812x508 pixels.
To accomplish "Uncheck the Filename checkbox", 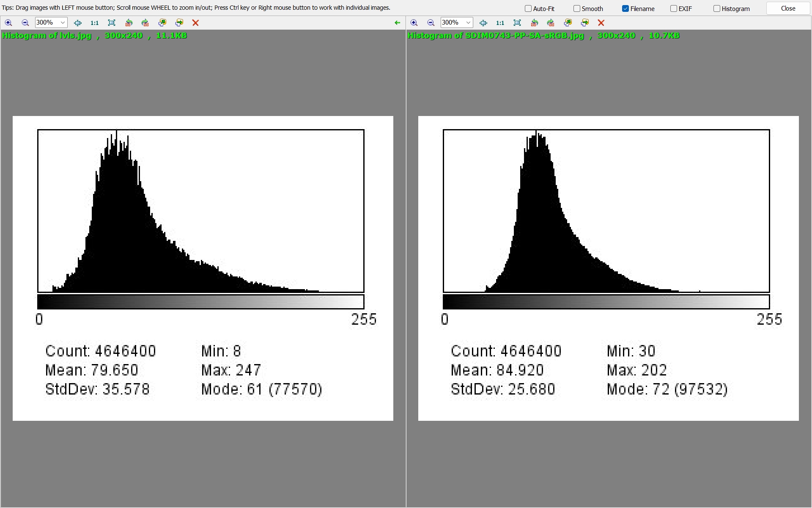I will pyautogui.click(x=625, y=8).
